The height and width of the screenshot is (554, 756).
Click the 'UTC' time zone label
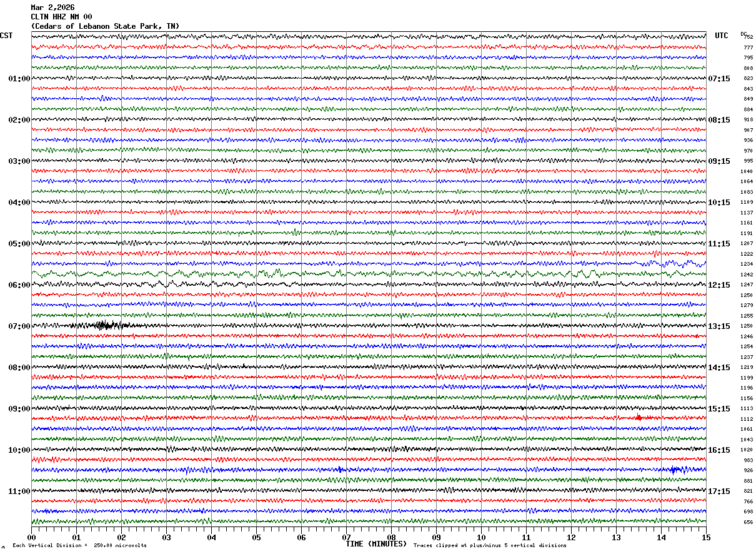click(x=722, y=36)
